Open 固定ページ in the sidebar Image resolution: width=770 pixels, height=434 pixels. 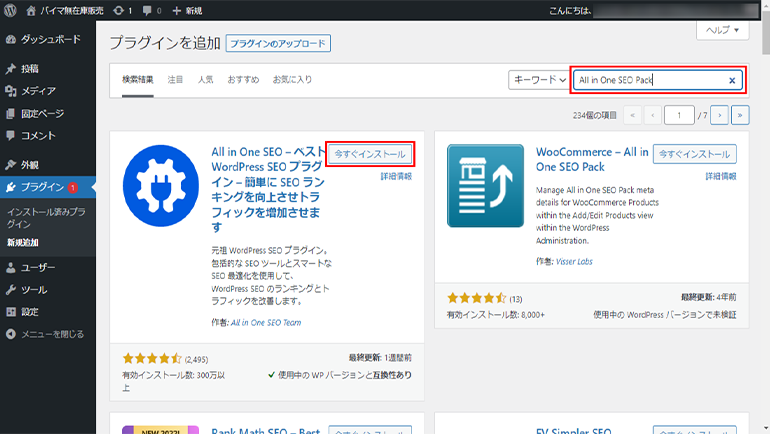coord(48,113)
